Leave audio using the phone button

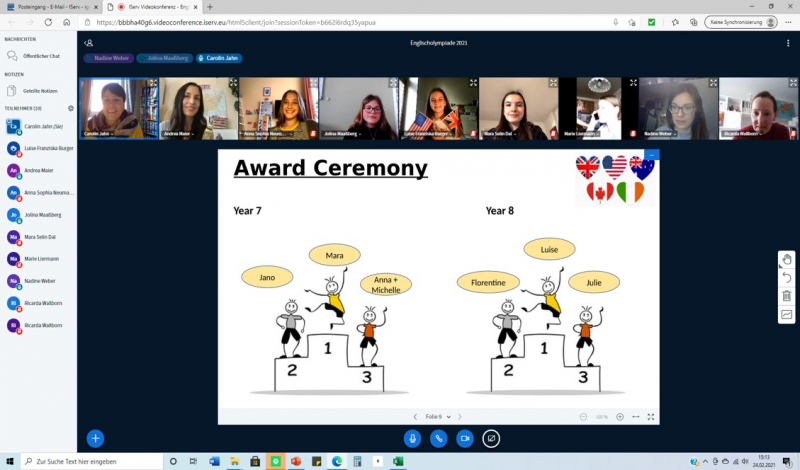438,438
